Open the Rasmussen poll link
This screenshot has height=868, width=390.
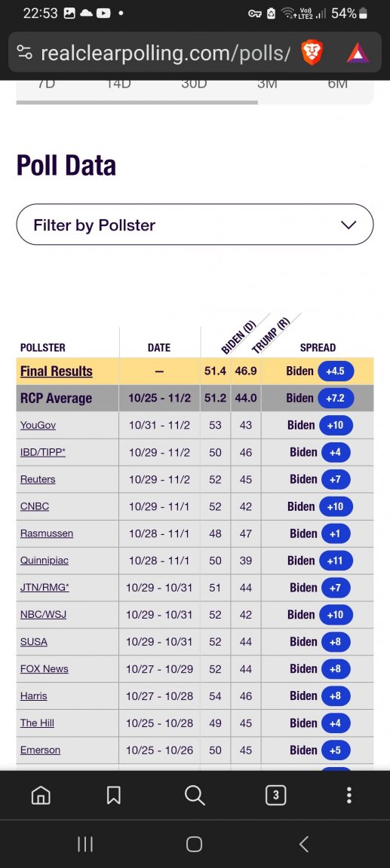(x=47, y=533)
